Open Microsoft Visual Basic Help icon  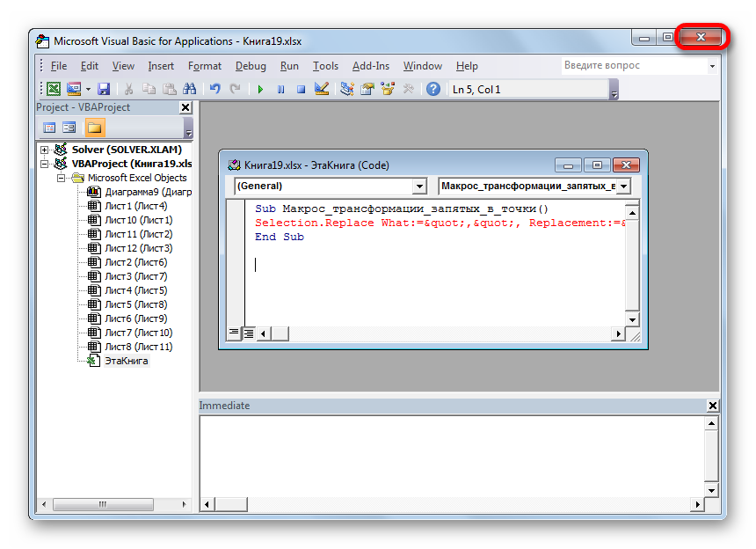pyautogui.click(x=433, y=89)
